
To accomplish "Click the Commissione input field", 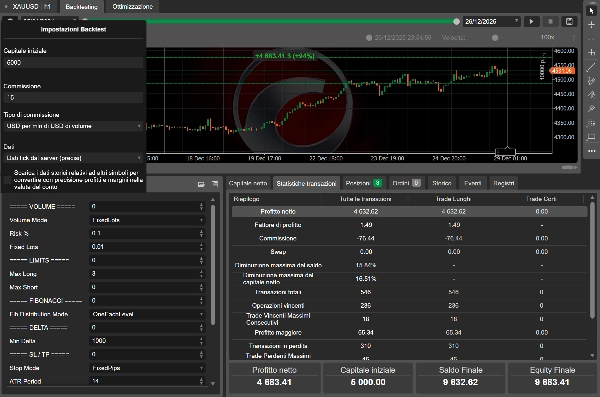I will [x=73, y=98].
